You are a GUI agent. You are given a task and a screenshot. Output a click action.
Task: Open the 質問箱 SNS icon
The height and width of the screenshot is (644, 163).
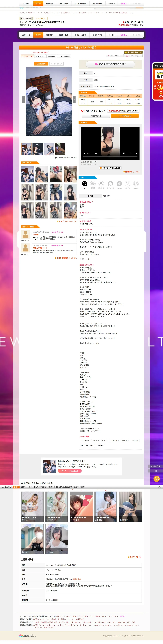(x=93, y=183)
